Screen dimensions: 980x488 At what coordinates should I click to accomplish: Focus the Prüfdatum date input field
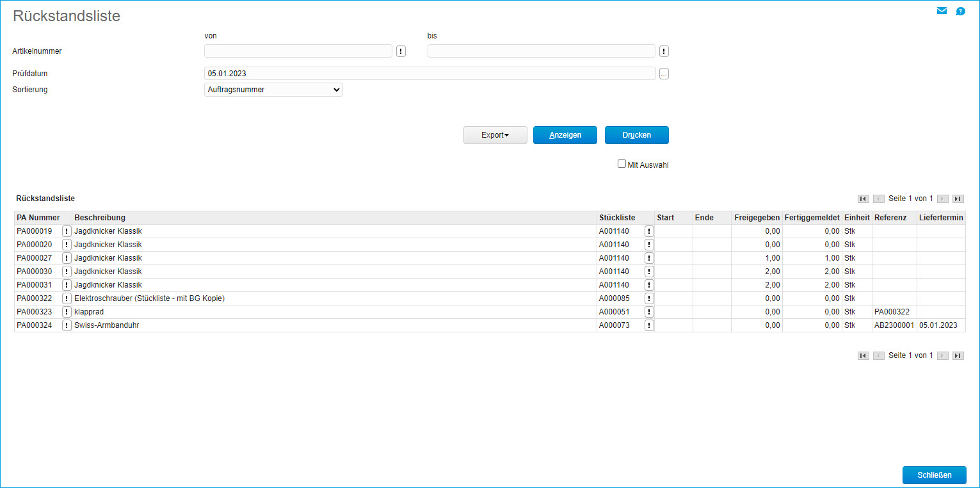pyautogui.click(x=430, y=74)
